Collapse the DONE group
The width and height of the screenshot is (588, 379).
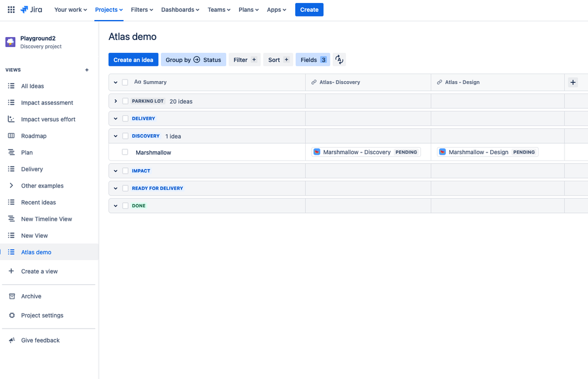[115, 205]
